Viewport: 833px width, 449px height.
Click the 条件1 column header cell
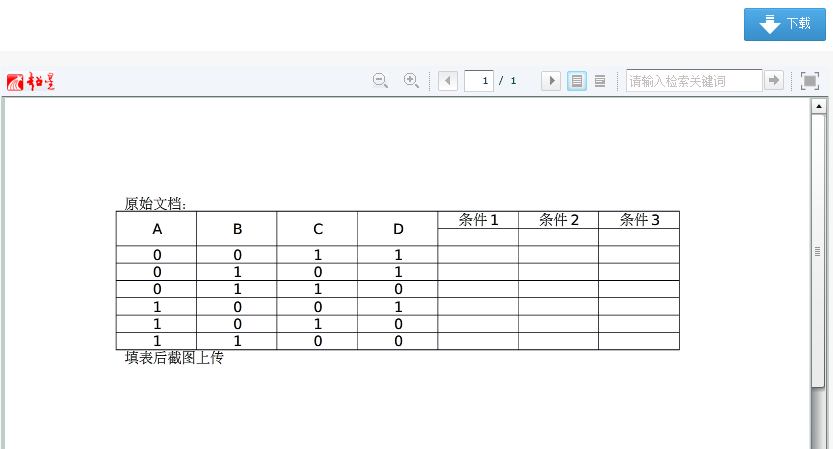[x=478, y=220]
